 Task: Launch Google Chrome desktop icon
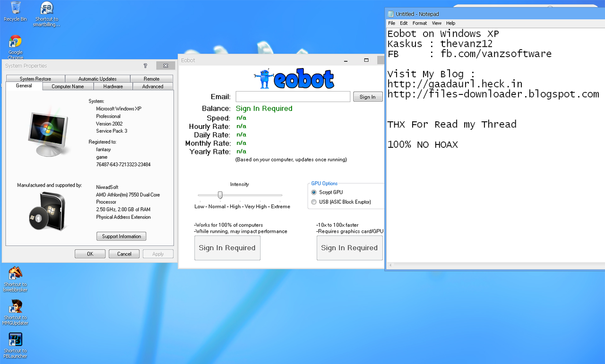tap(15, 47)
